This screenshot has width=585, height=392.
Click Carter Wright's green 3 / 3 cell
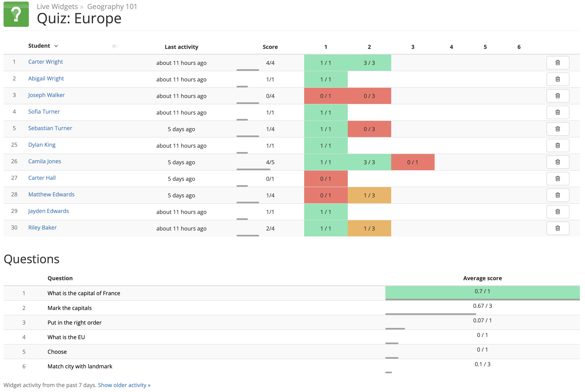369,63
